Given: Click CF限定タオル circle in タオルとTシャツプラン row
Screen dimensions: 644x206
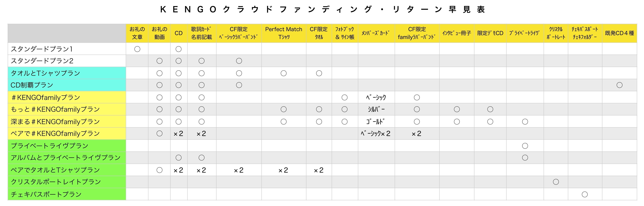Looking at the screenshot, I should [x=319, y=73].
